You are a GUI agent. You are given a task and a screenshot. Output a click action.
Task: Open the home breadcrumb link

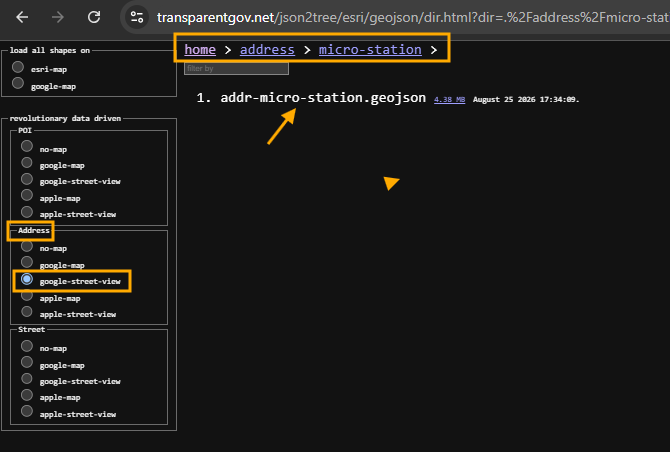[200, 50]
